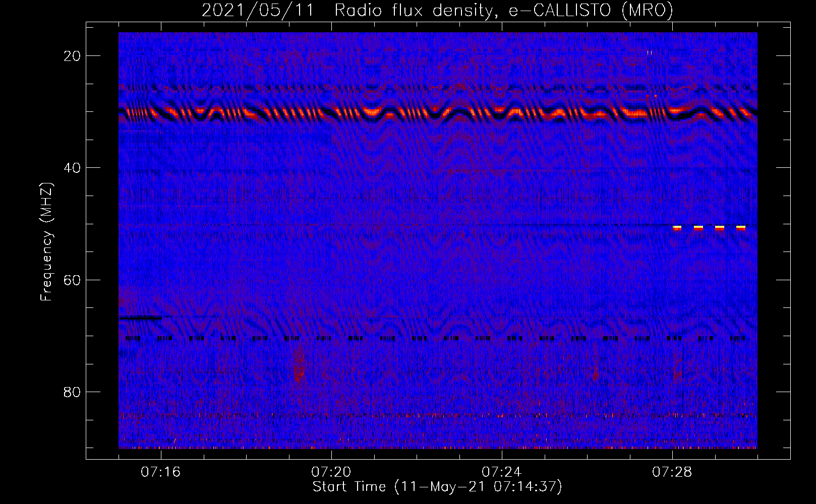Screen dimensions: 816x504
Task: Click the first bright yellow dash near 50 MHz
Action: pos(677,228)
